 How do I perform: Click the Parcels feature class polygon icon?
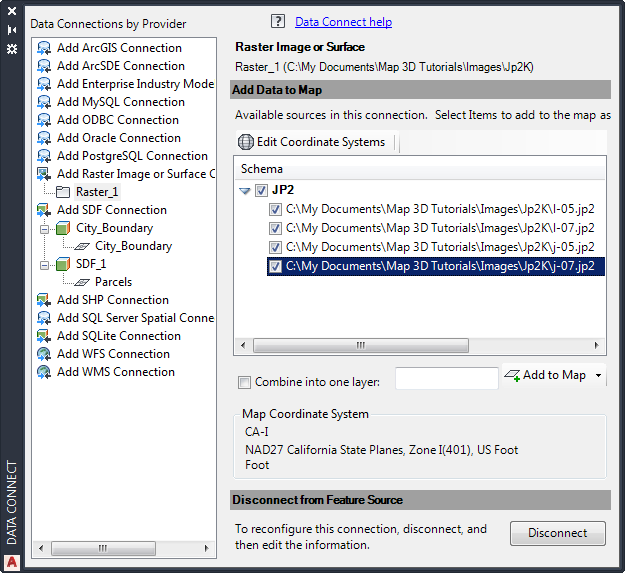pos(82,283)
